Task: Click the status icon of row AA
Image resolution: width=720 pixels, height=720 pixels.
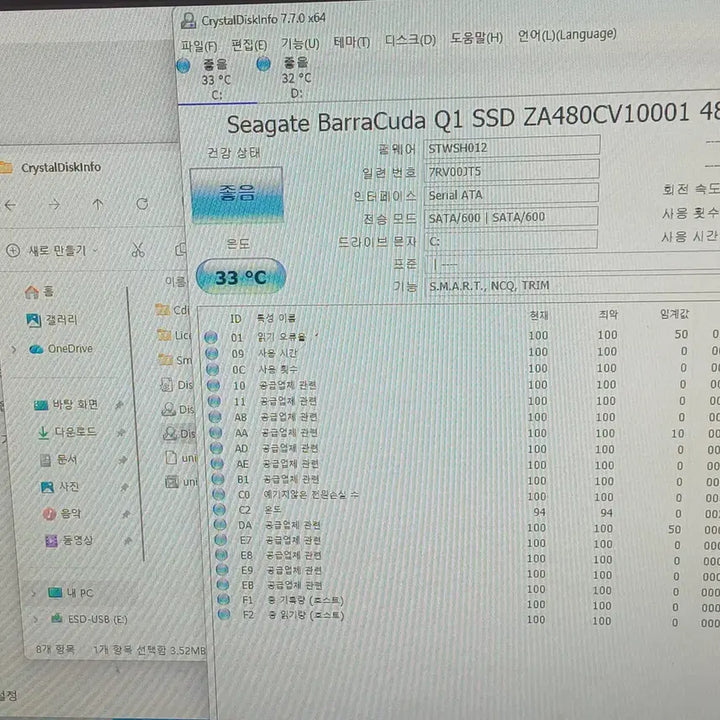Action: coord(216,433)
